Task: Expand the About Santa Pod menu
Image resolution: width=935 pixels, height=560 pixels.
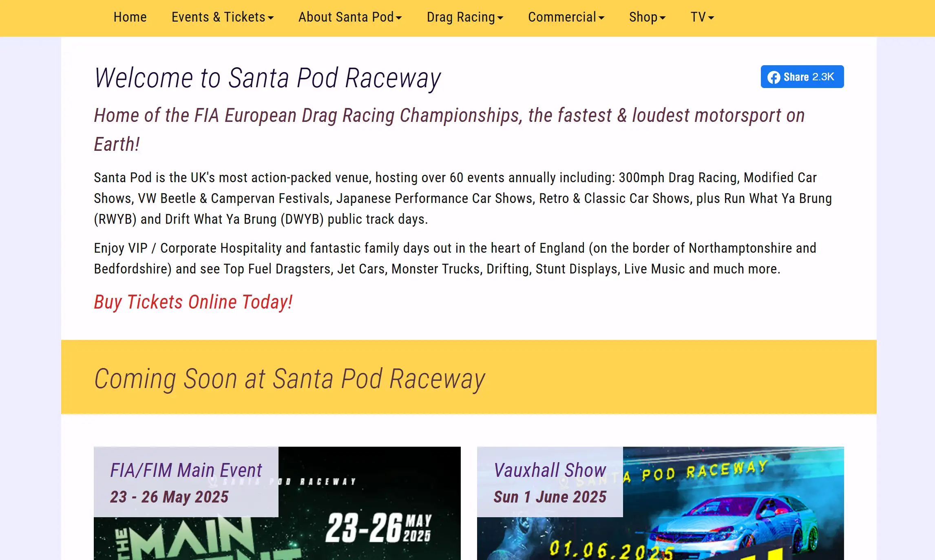Action: tap(350, 17)
